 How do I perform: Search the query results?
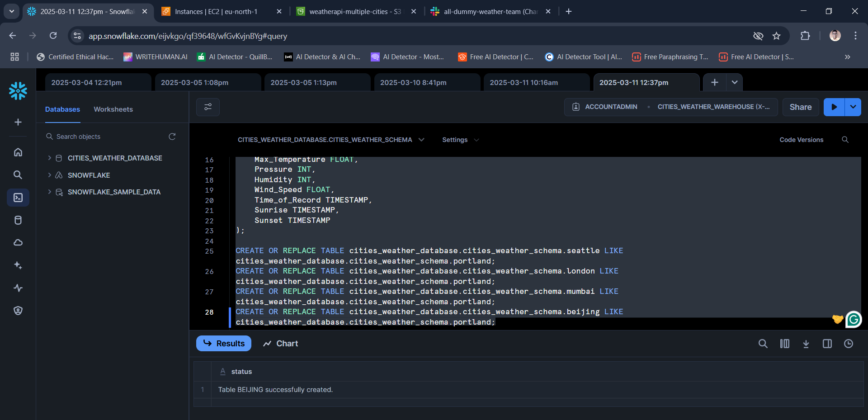click(x=763, y=344)
